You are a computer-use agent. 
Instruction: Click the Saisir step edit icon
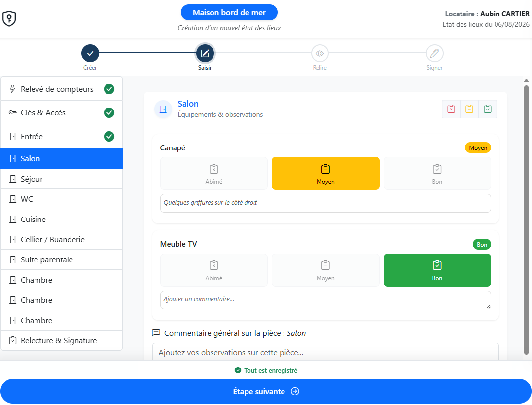(205, 53)
